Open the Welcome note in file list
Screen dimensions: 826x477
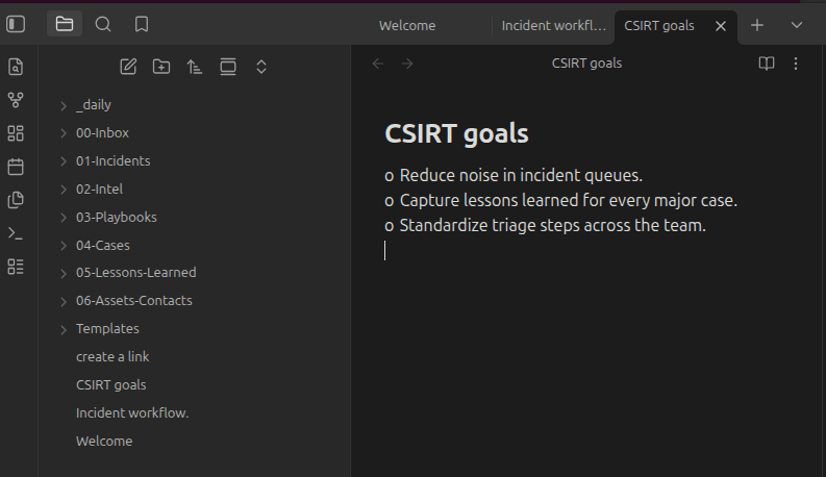click(104, 441)
